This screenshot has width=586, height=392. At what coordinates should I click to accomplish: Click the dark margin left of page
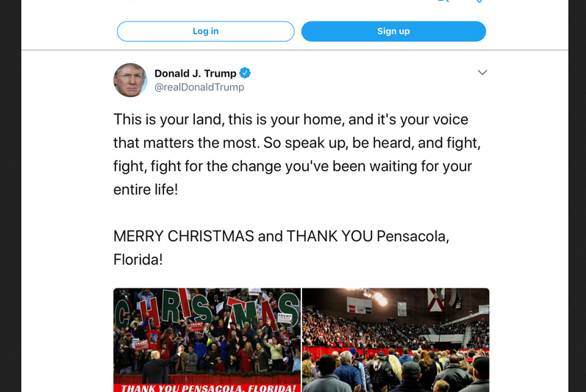10,196
